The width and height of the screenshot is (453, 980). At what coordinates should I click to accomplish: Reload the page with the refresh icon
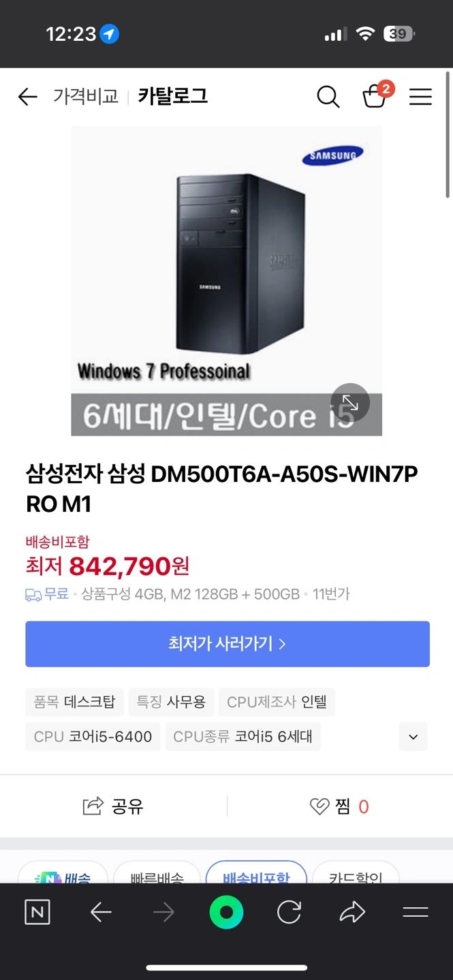[289, 913]
